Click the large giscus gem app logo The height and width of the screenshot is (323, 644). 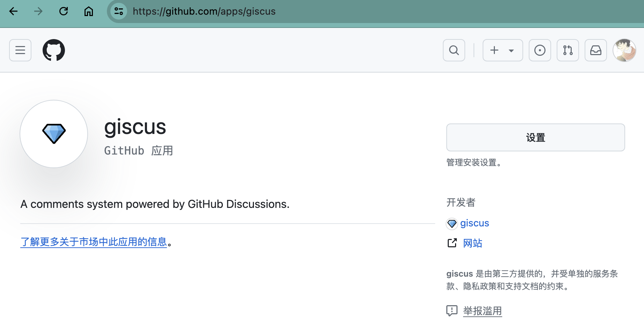tap(54, 134)
